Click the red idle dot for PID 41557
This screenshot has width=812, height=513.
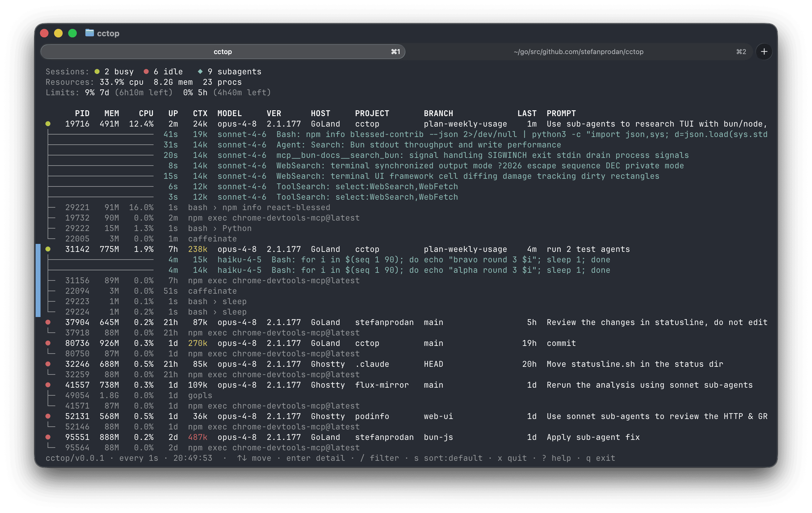click(x=48, y=385)
